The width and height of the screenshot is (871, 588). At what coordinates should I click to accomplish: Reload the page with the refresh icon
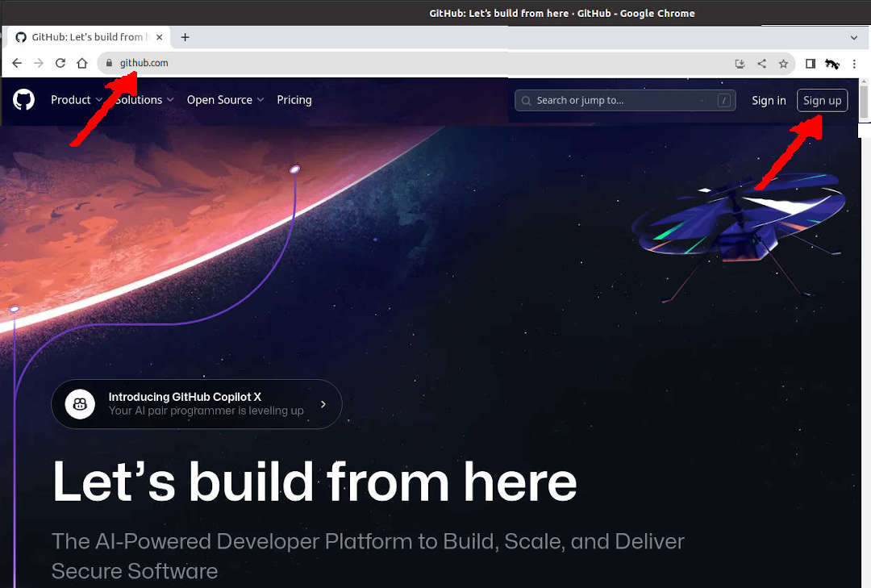click(x=60, y=64)
